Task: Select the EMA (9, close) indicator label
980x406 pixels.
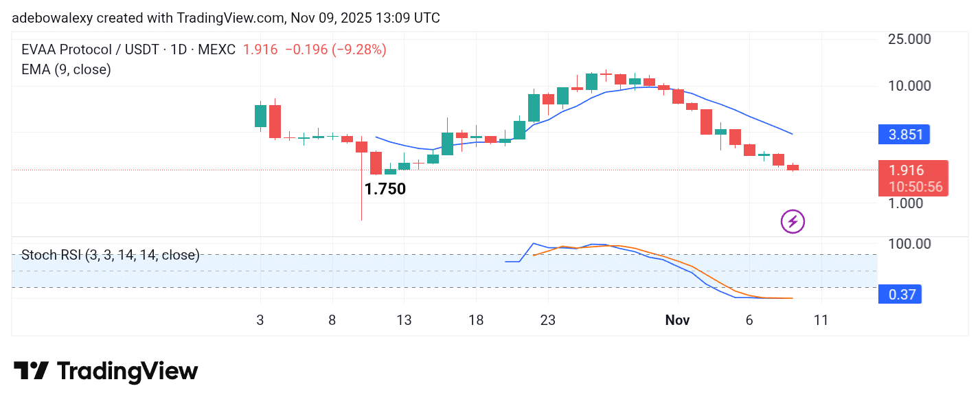Action: [x=67, y=69]
